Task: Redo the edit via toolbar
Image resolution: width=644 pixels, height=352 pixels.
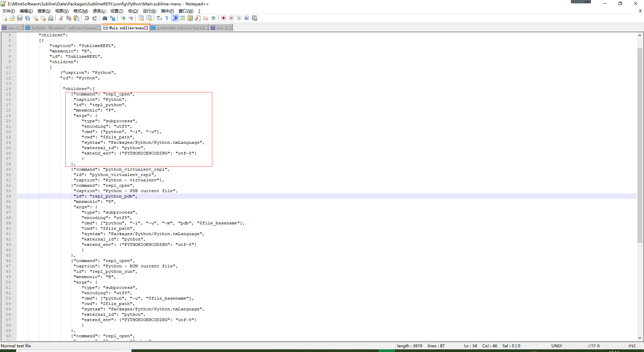Action: coord(95,18)
